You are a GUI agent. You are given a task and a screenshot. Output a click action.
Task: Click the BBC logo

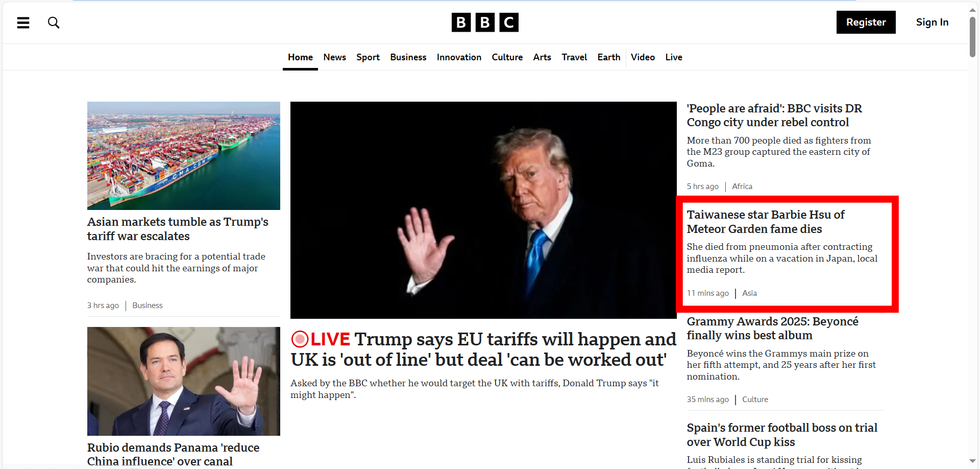point(485,22)
